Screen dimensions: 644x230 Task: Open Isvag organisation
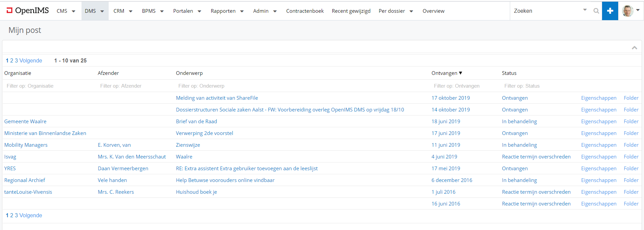pos(10,157)
